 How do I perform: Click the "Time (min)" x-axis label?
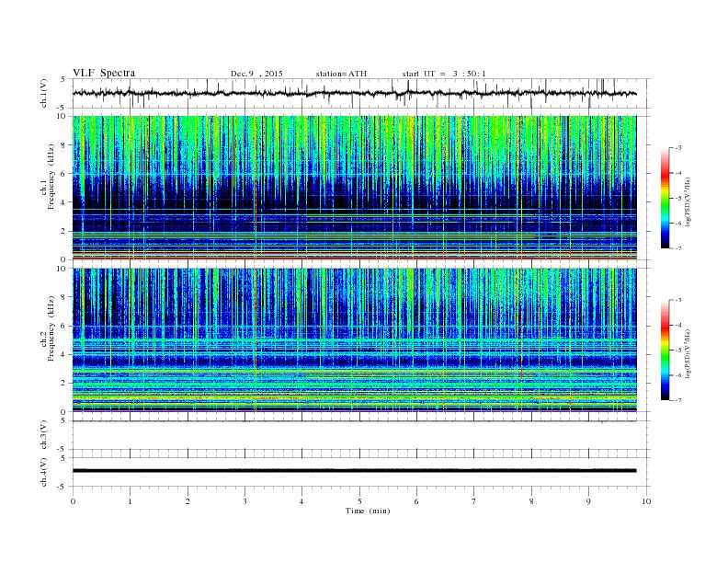pyautogui.click(x=368, y=511)
